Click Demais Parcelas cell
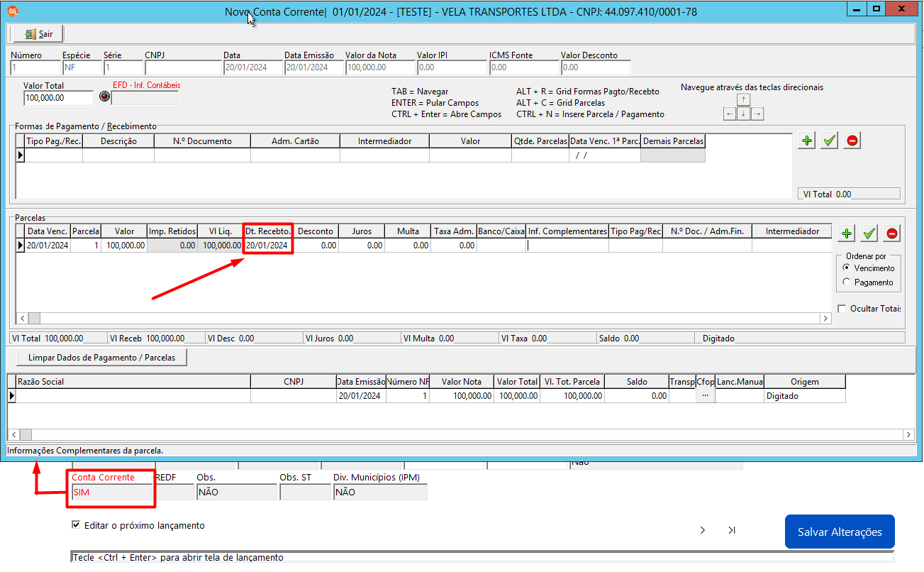This screenshot has width=924, height=572. [673, 155]
